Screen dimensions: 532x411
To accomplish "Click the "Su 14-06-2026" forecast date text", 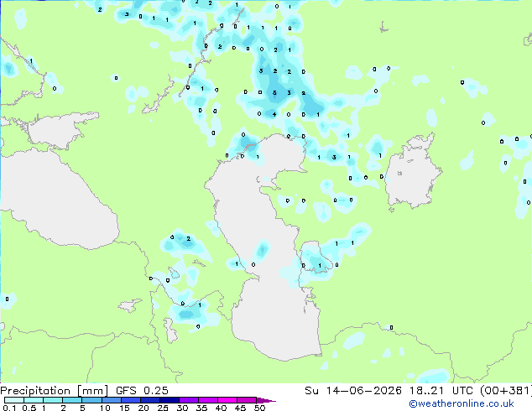I will 353,391.
